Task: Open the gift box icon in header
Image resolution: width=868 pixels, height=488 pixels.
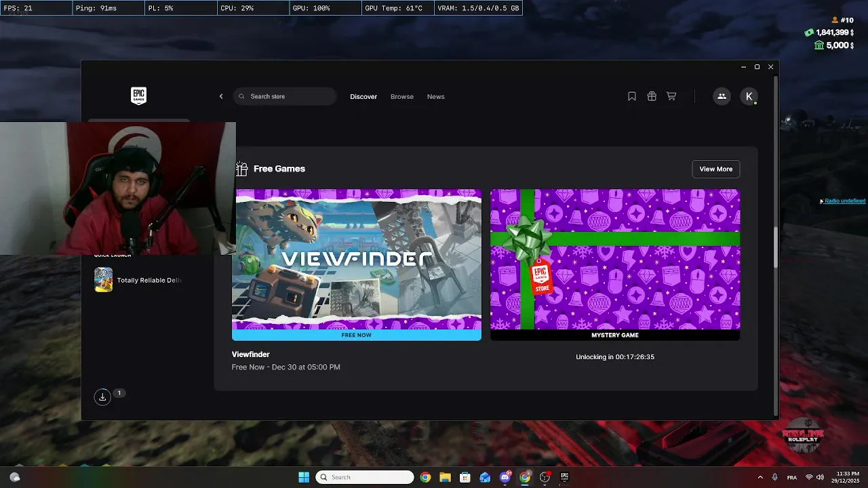Action: point(652,96)
